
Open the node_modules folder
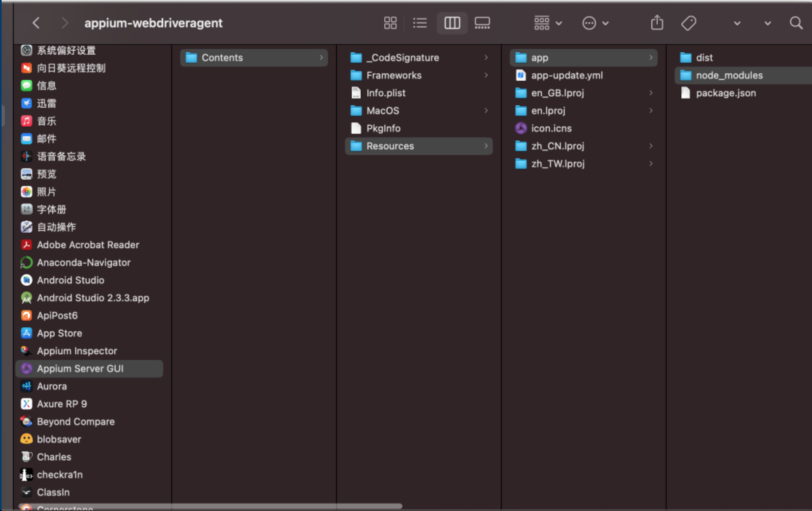[743, 75]
